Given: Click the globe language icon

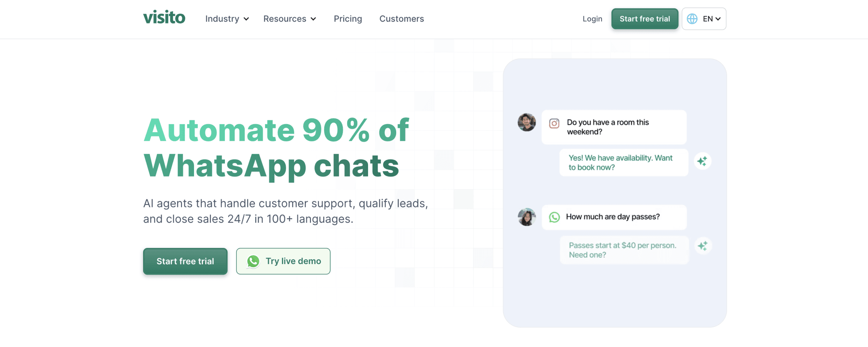Looking at the screenshot, I should coord(692,19).
